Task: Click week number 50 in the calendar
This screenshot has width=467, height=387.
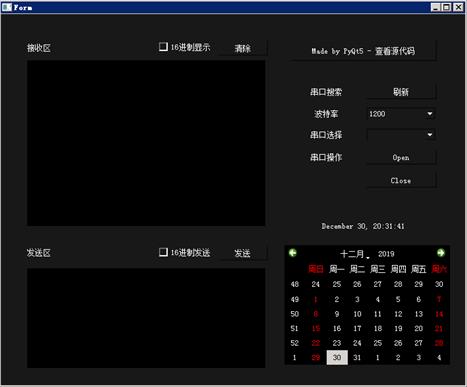Action: click(x=295, y=314)
